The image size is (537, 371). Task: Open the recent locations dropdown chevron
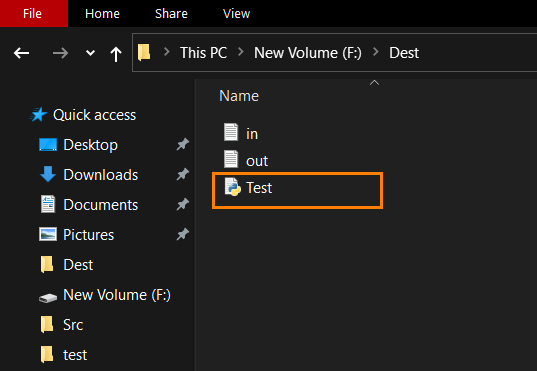click(x=90, y=53)
